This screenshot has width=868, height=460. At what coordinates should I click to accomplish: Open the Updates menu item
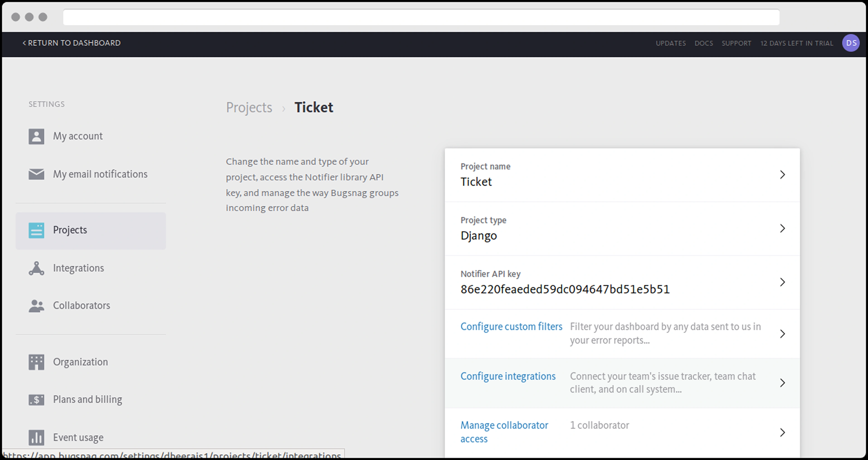click(671, 43)
